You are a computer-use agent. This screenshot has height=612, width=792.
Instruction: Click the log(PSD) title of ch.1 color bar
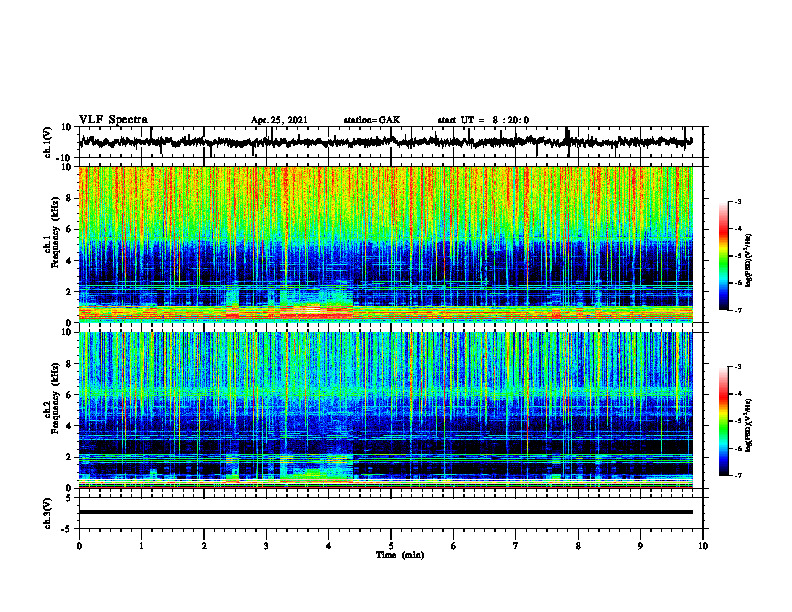pos(749,261)
